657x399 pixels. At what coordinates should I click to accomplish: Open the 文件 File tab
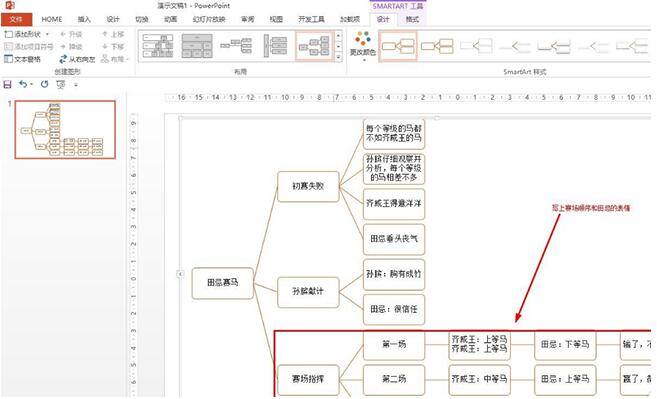tap(16, 19)
